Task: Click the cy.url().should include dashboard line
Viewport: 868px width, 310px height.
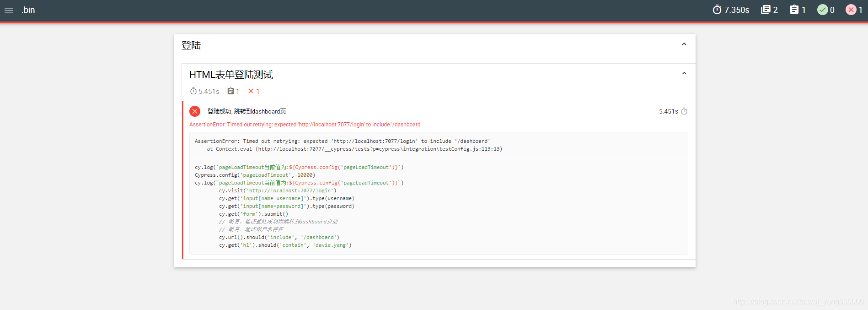Action: (x=279, y=237)
